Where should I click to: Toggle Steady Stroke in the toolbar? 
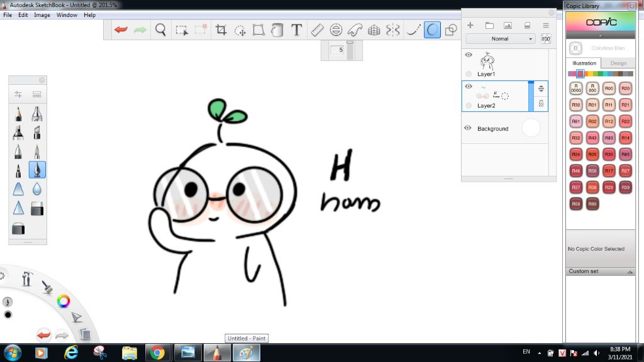(413, 30)
